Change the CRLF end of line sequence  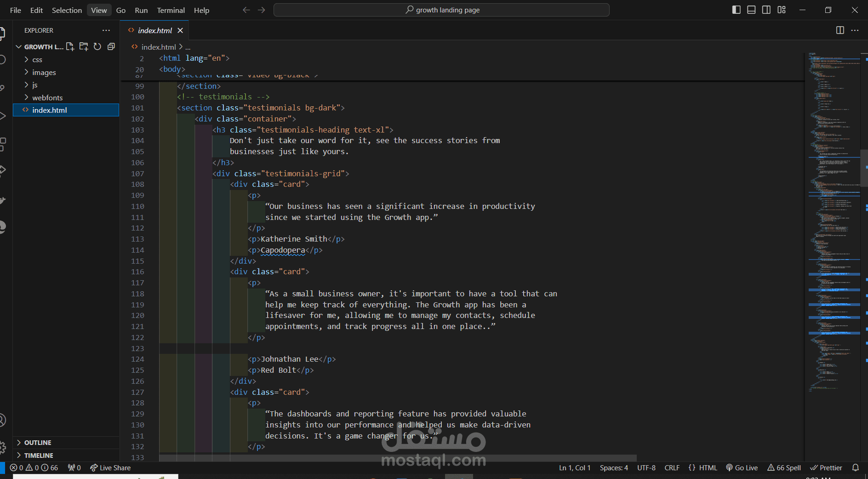[x=672, y=467]
